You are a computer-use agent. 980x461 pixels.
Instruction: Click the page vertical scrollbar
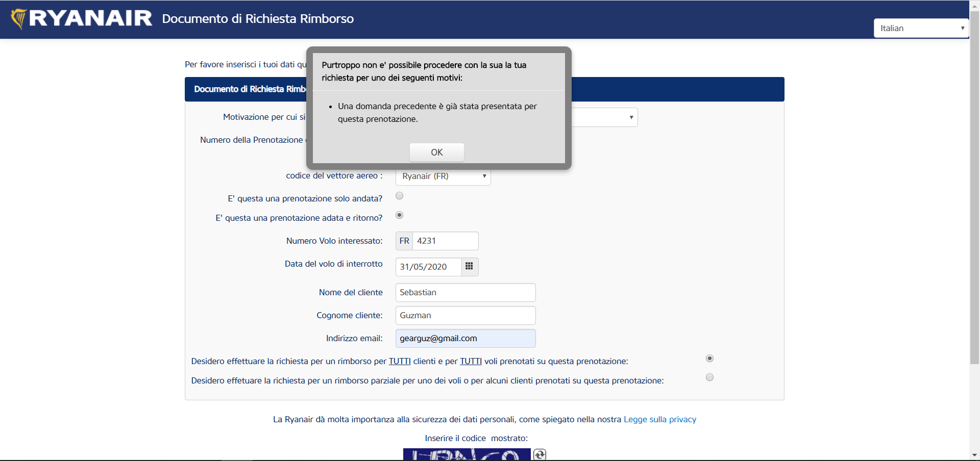click(x=974, y=189)
